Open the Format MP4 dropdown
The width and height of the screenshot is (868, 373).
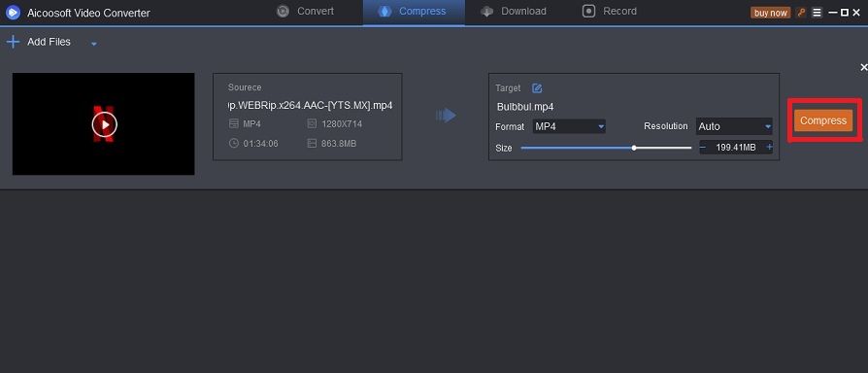(569, 126)
